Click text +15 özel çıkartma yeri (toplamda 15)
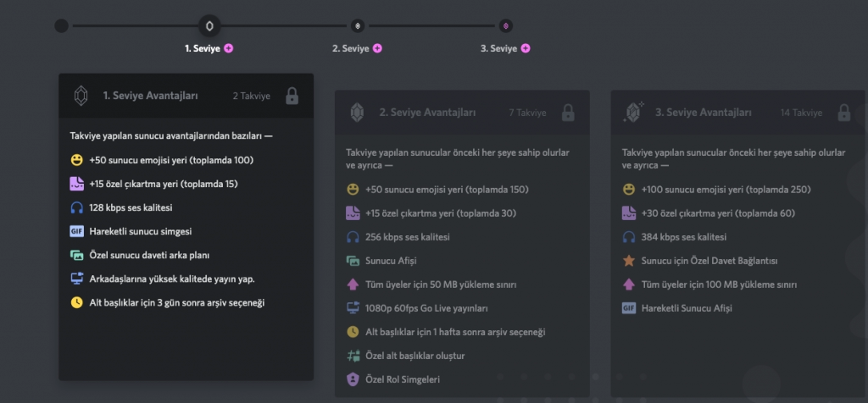 pyautogui.click(x=164, y=184)
